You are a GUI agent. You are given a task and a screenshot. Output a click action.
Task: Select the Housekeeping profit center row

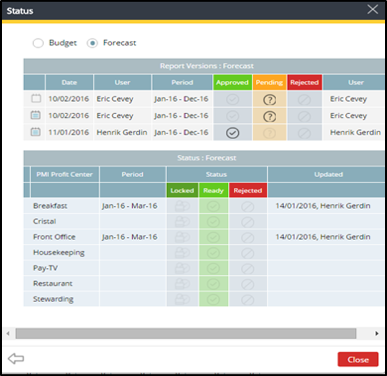204,253
